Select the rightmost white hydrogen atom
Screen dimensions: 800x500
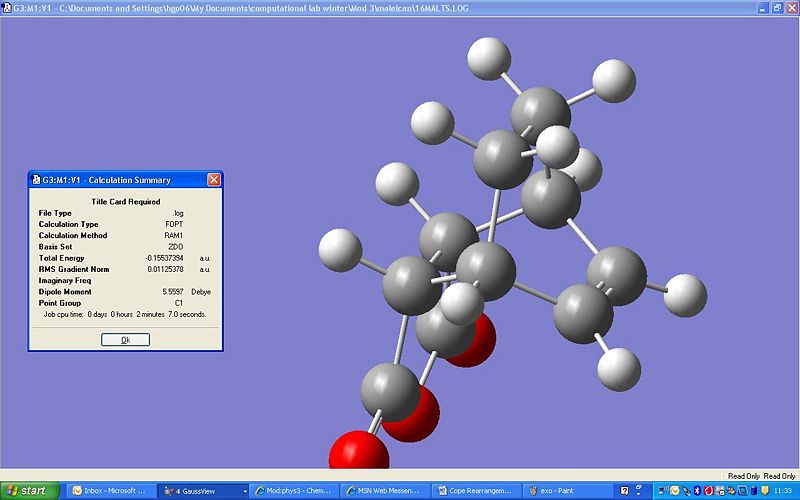(x=685, y=293)
